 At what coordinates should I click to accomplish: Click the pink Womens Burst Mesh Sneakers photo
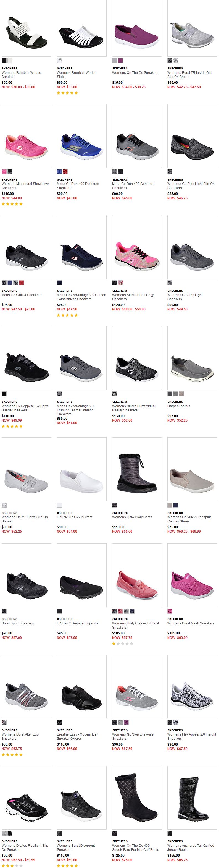[x=192, y=576]
